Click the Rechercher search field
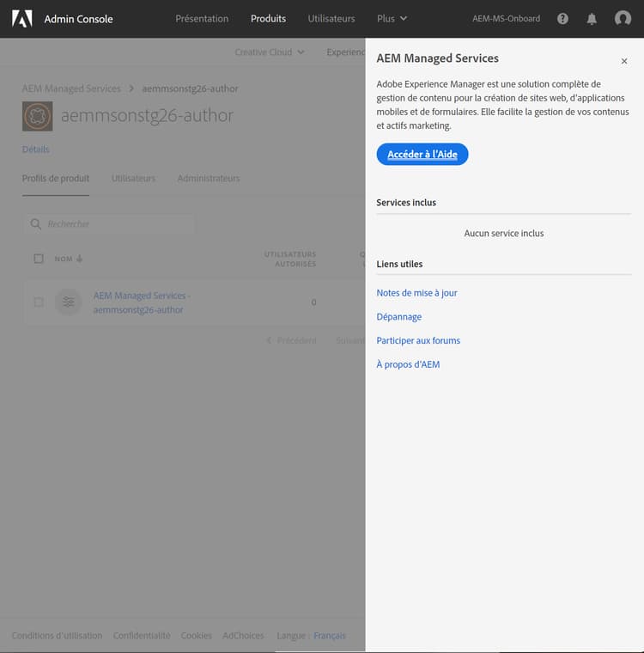Image resolution: width=644 pixels, height=653 pixels. click(x=109, y=224)
